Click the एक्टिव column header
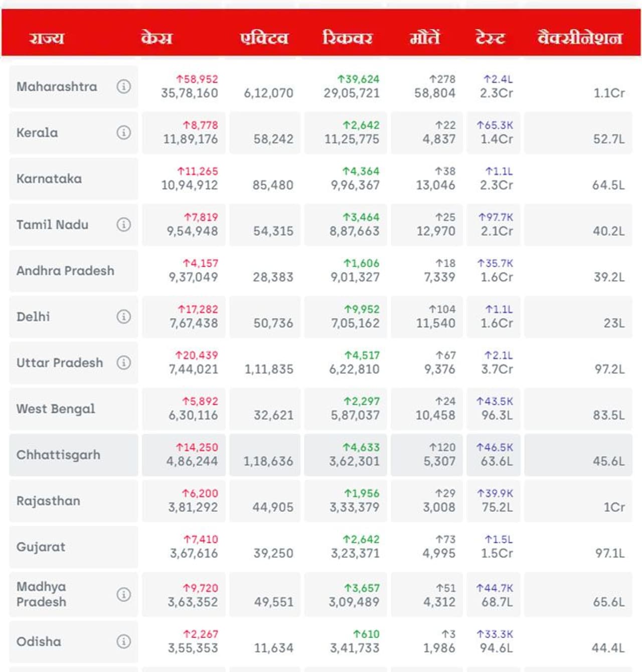642x672 pixels. [x=264, y=38]
